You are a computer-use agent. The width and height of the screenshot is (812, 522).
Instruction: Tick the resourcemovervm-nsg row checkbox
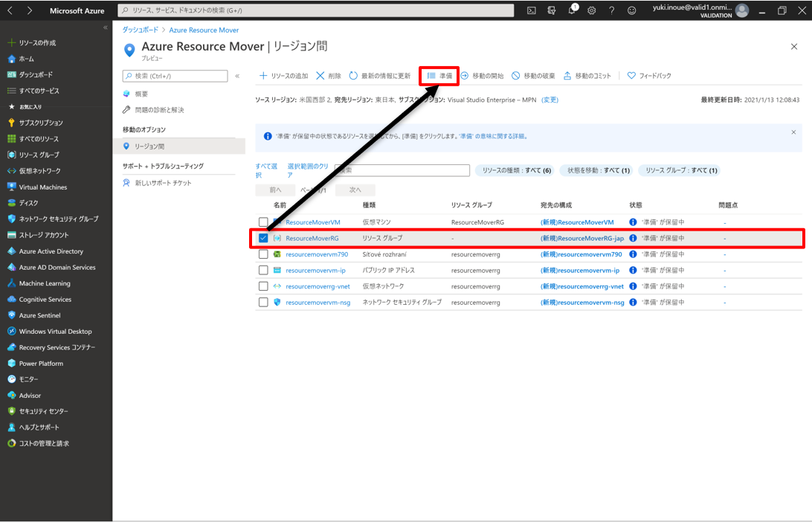(263, 303)
